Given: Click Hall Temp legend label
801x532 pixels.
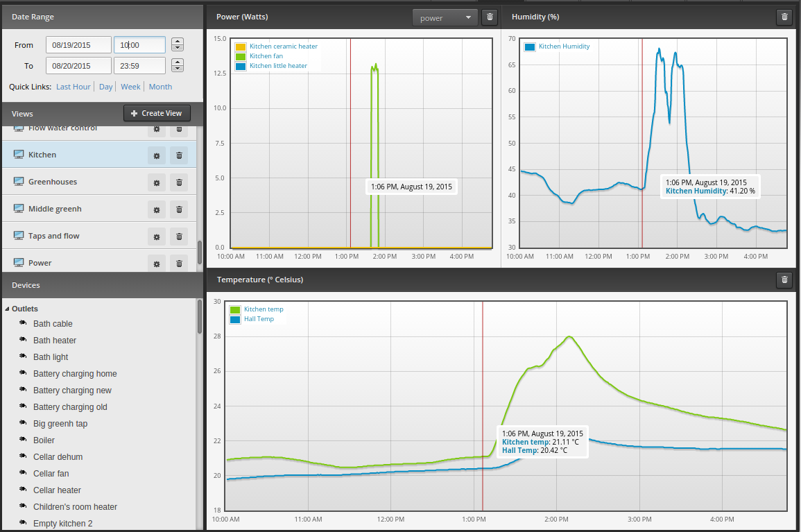Looking at the screenshot, I should tap(259, 319).
